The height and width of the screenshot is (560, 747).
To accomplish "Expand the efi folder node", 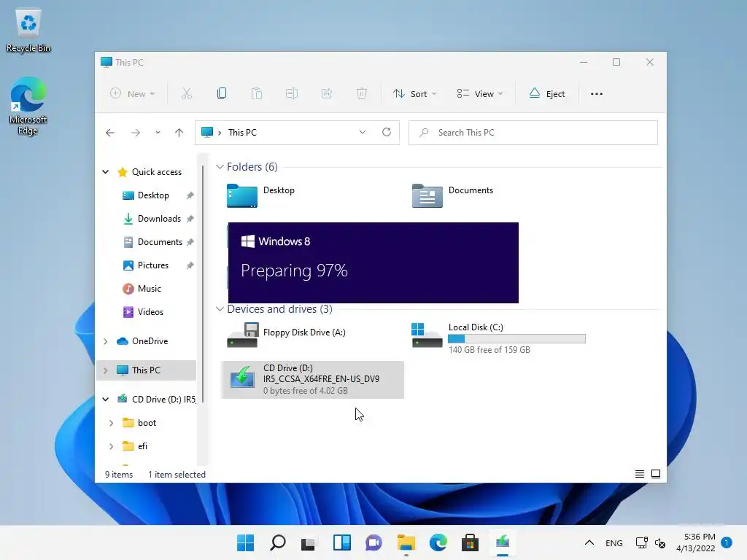I will click(x=112, y=446).
